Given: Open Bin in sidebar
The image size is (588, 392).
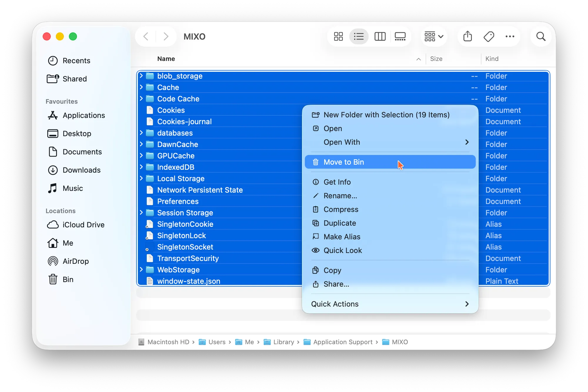Looking at the screenshot, I should (x=68, y=279).
